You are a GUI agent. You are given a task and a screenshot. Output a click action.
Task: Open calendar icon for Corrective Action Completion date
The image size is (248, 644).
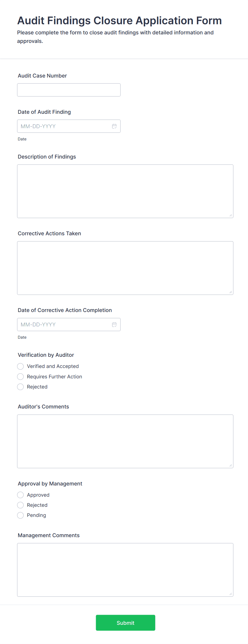coord(114,325)
